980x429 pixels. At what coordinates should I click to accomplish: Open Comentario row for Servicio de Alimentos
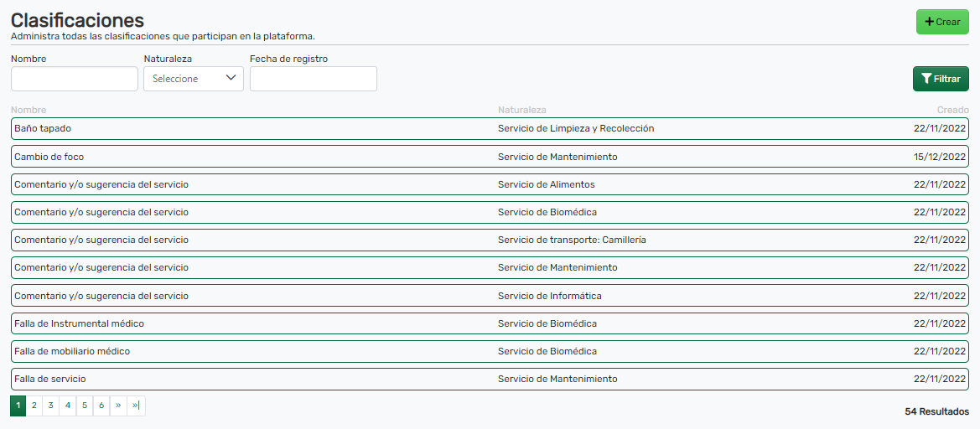point(490,184)
